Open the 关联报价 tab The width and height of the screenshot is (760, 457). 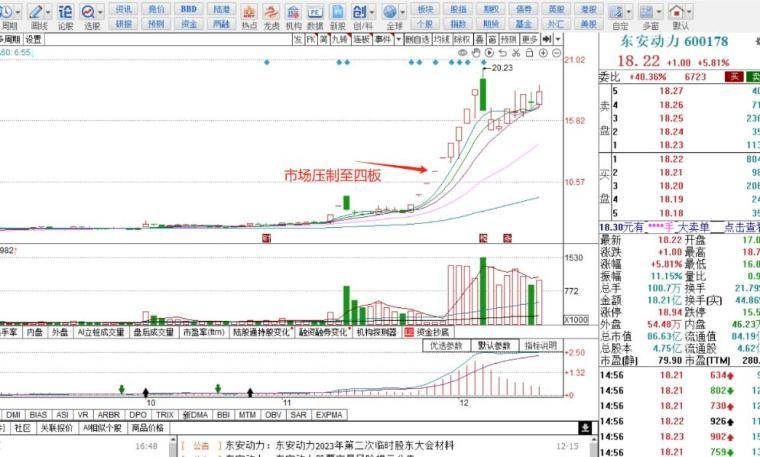tap(57, 428)
